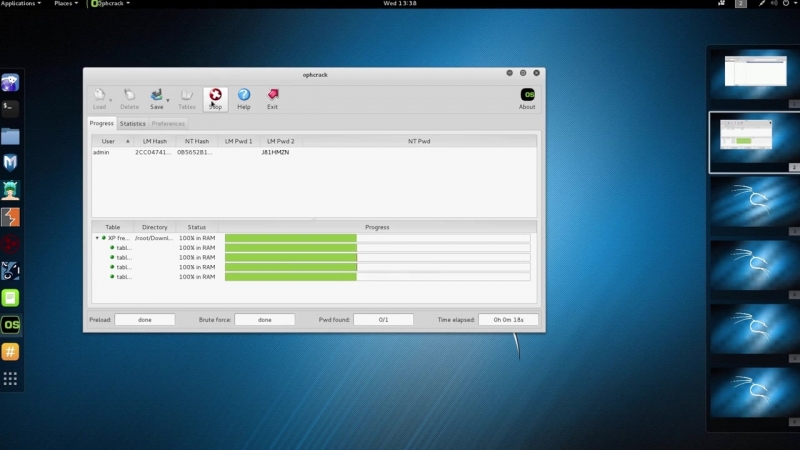Click the J81HMZN LM Pwd 2 value

pos(276,152)
